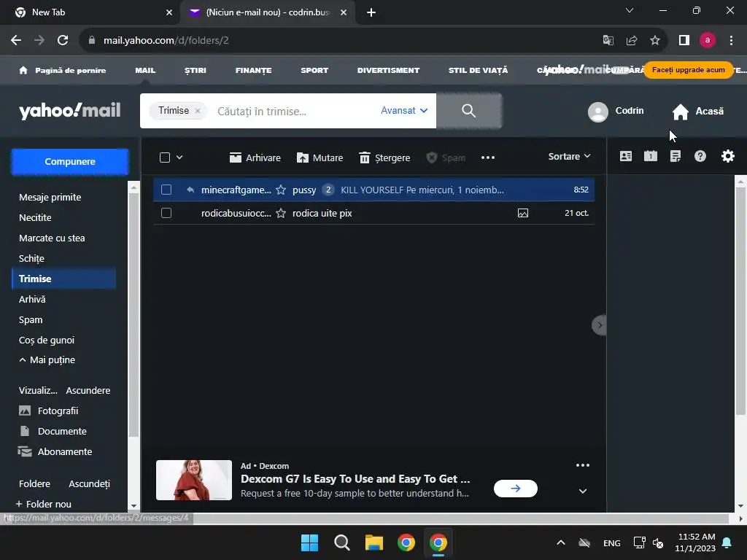Remove the Trimise search filter chip
This screenshot has width=747, height=560.
[x=198, y=111]
